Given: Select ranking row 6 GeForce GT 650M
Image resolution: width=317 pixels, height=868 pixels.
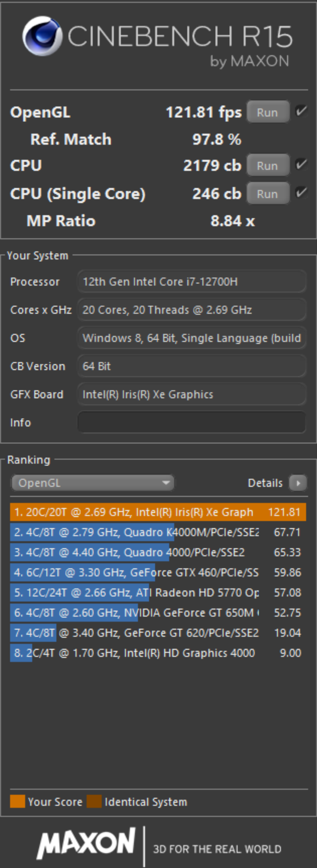Looking at the screenshot, I should tap(158, 613).
